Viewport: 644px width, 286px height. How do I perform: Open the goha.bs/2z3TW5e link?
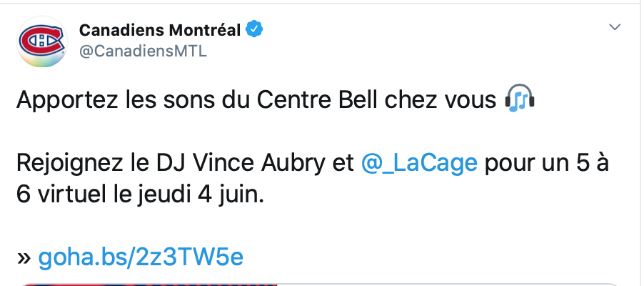click(x=141, y=257)
